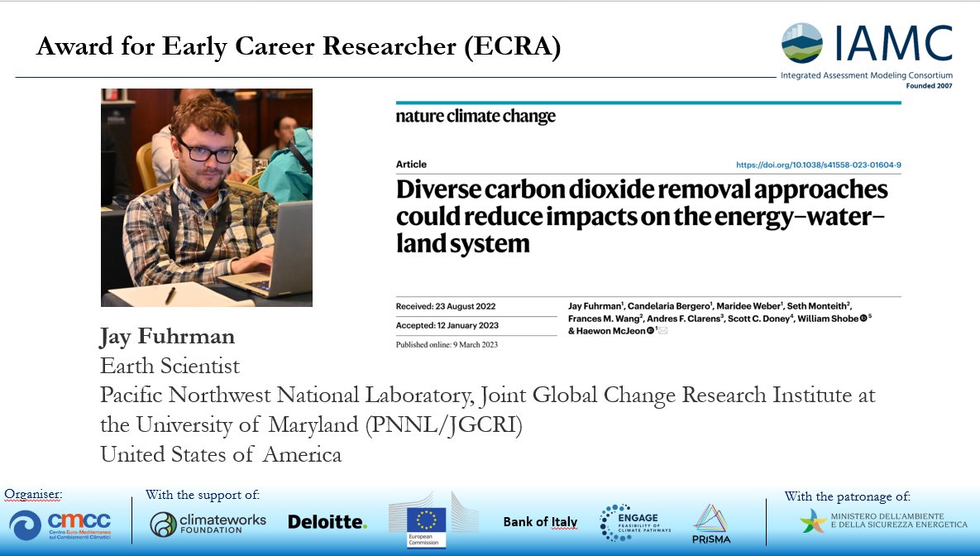
Task: Click the Bank of Italy sponsor text
Action: coord(538,521)
